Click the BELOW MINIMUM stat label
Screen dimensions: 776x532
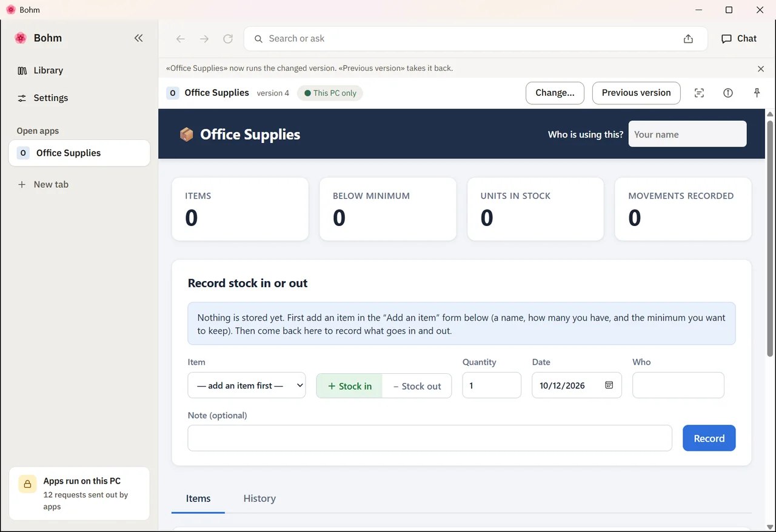[x=371, y=196]
